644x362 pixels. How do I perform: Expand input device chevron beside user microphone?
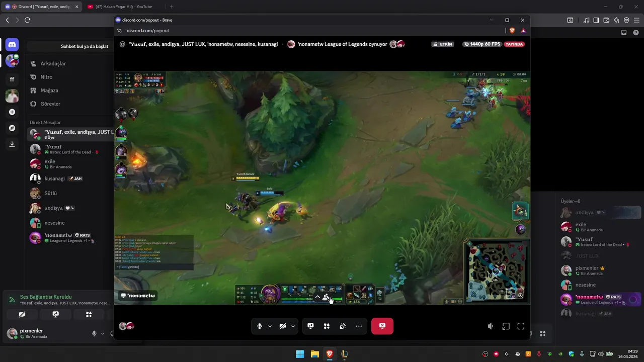tap(103, 333)
